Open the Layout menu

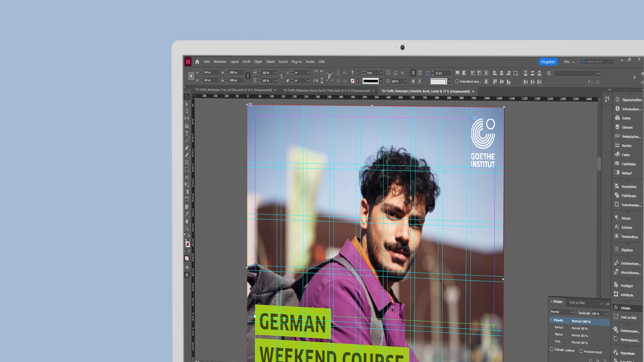click(x=234, y=62)
